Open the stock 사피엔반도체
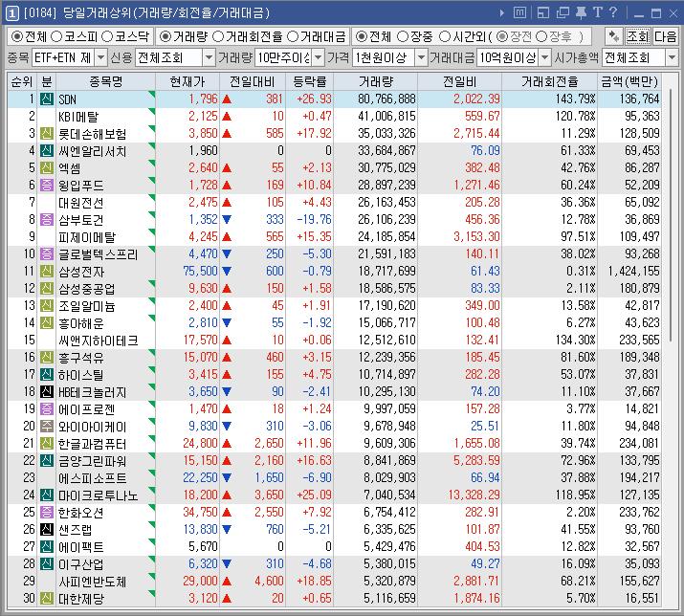 [x=93, y=582]
